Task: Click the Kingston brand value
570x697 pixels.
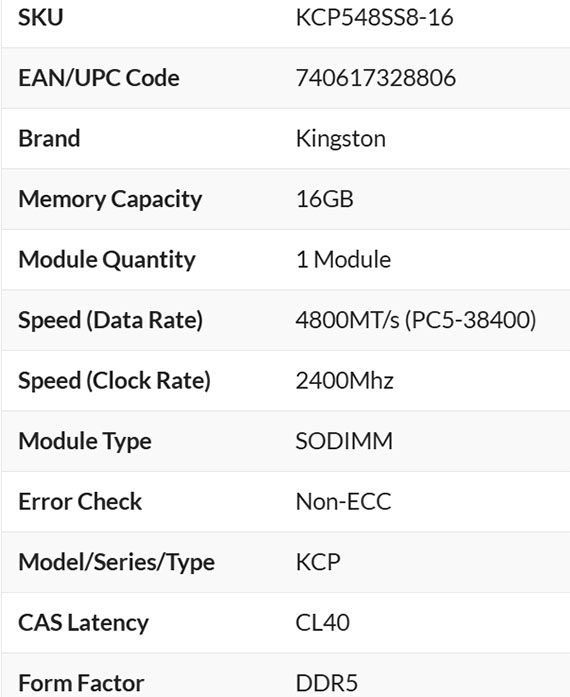Action: click(341, 139)
